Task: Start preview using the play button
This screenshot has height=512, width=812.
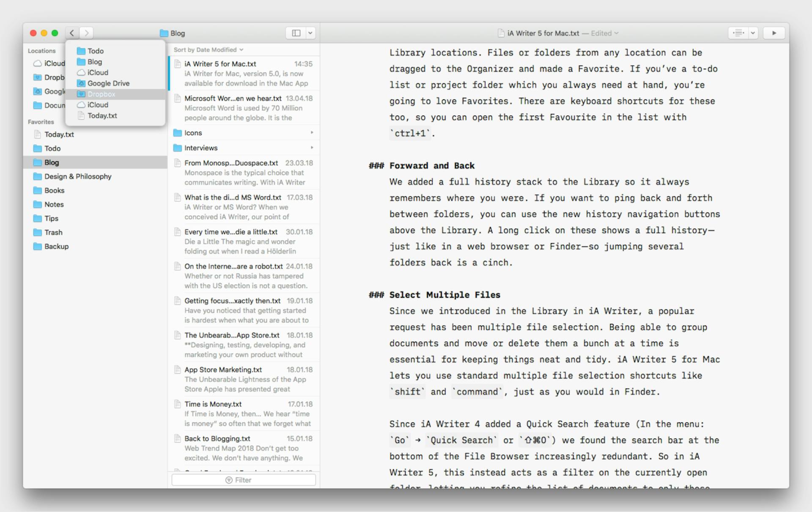Action: (x=774, y=33)
